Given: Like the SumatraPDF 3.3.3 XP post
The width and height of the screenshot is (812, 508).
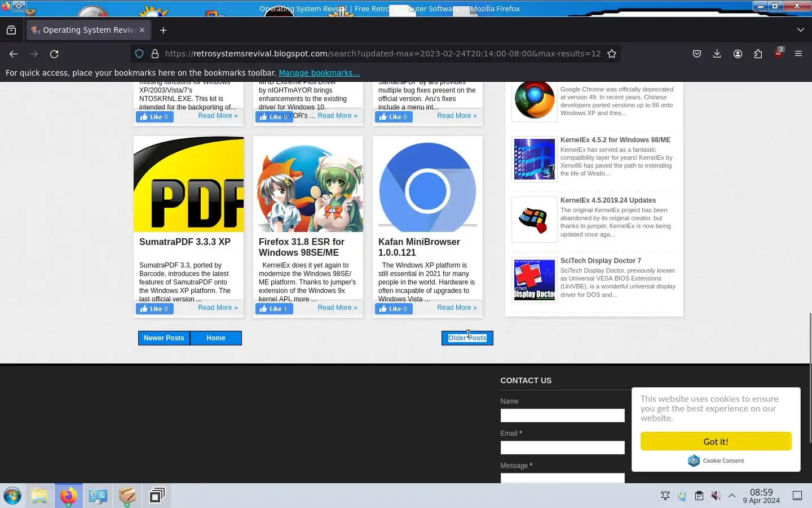Looking at the screenshot, I should [155, 309].
